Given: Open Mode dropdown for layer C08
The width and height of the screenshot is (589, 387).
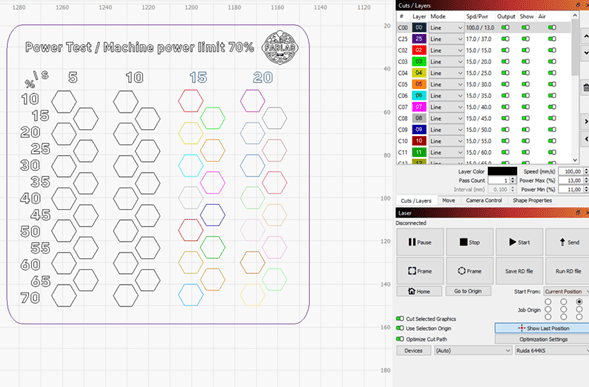Looking at the screenshot, I should (446, 118).
